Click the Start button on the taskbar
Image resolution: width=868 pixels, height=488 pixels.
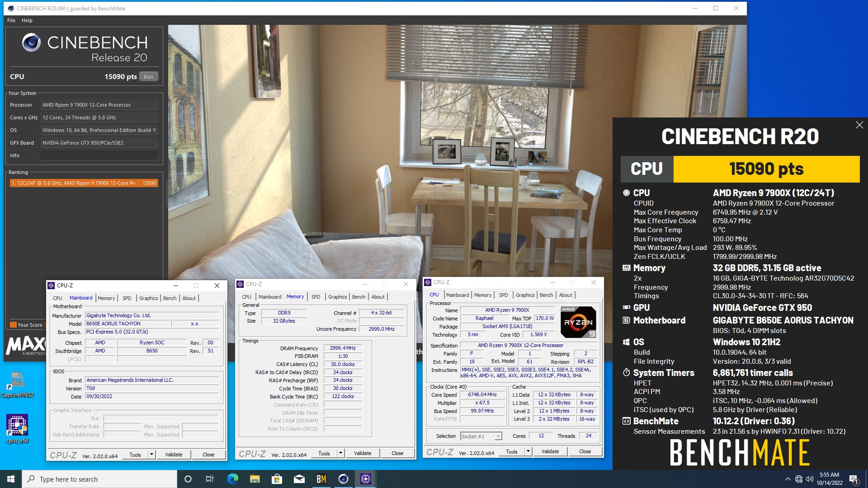point(11,479)
